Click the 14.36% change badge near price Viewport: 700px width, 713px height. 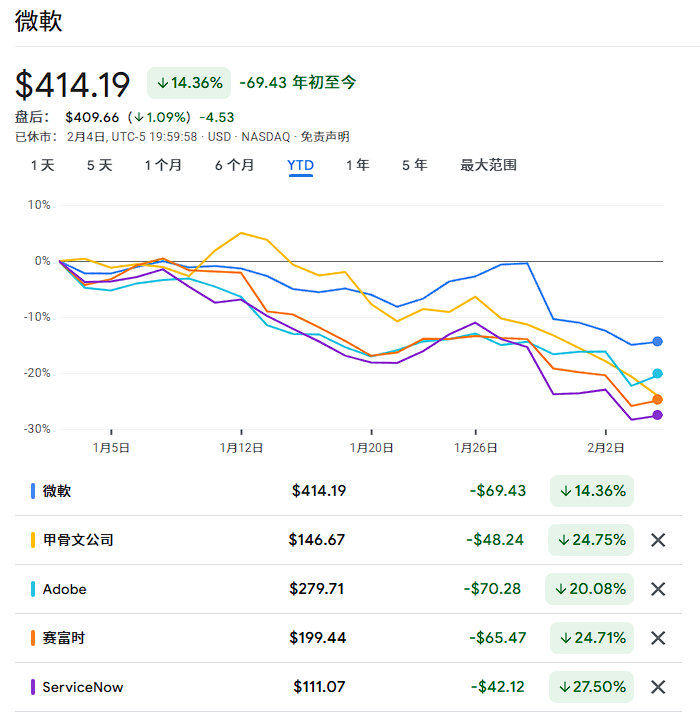tap(189, 83)
